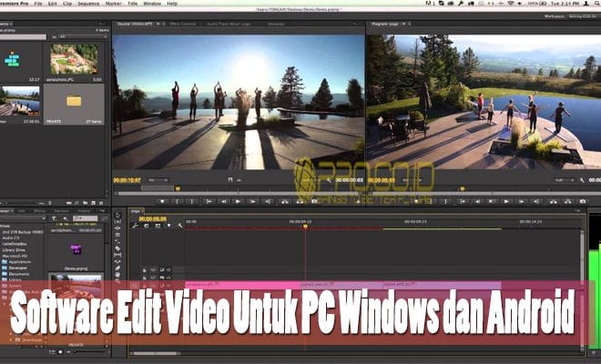Screen dimensions: 601x364
Task: Play the clip in Source monitor
Action: [x=238, y=201]
